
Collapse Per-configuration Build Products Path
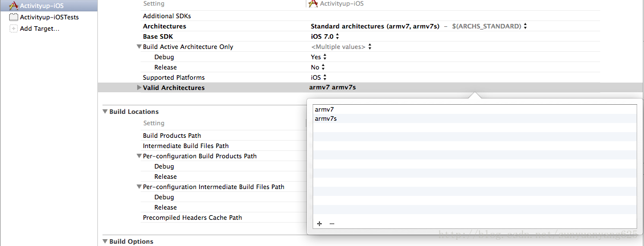pos(140,156)
